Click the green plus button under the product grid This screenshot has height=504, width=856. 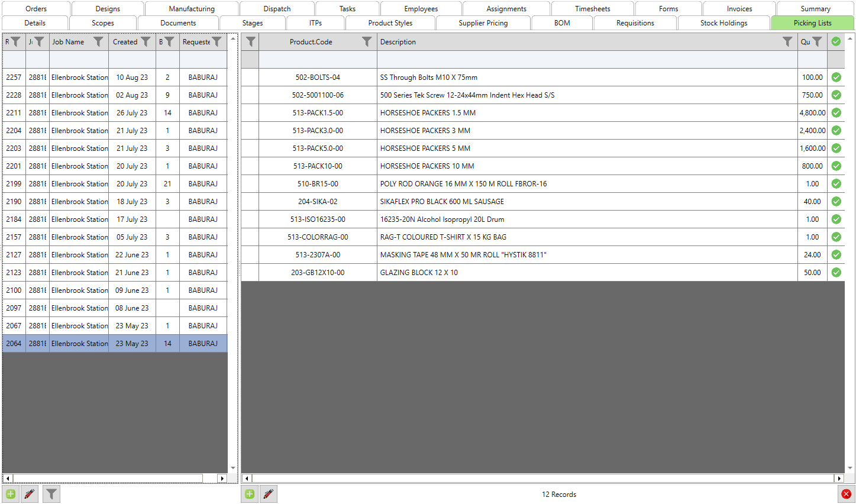[248, 494]
